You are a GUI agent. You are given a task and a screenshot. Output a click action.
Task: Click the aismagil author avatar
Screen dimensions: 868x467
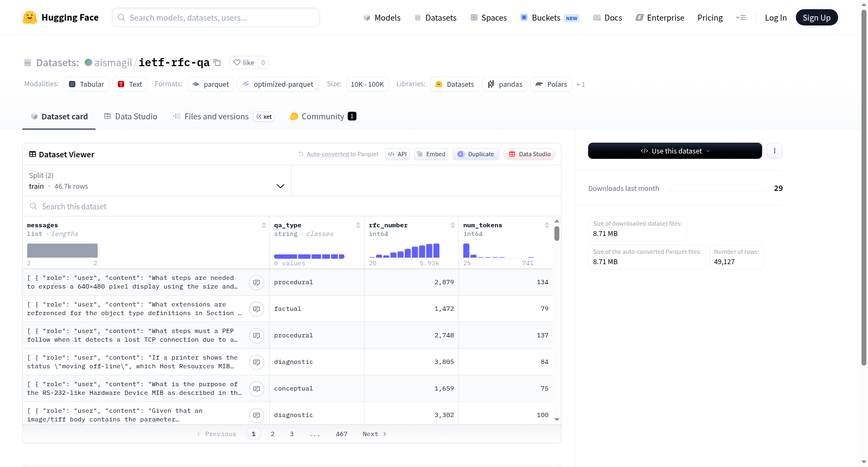[88, 62]
